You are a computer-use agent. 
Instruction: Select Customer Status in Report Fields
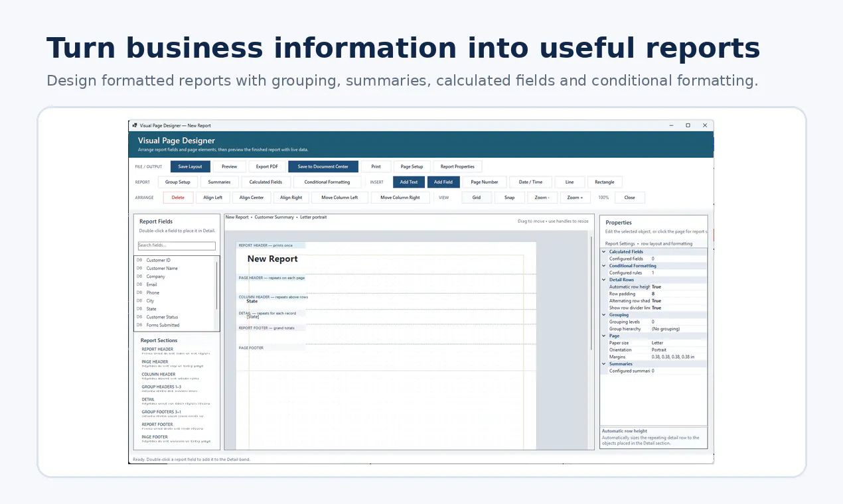[162, 317]
